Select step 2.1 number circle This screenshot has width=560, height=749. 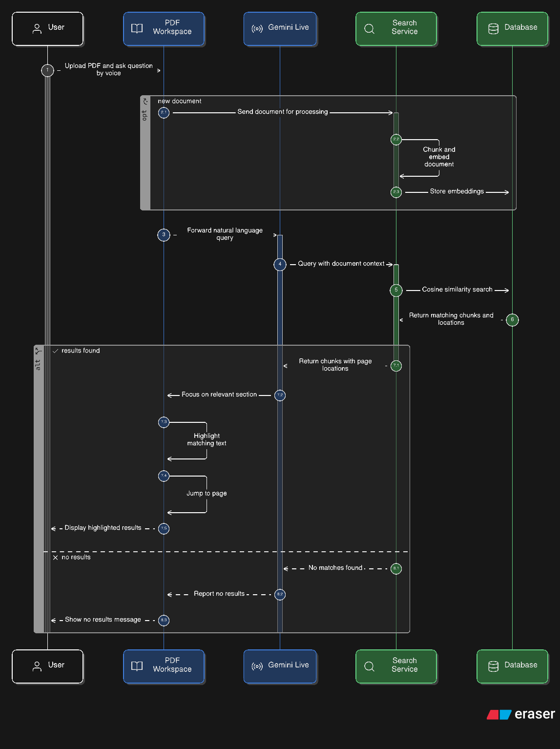(164, 113)
